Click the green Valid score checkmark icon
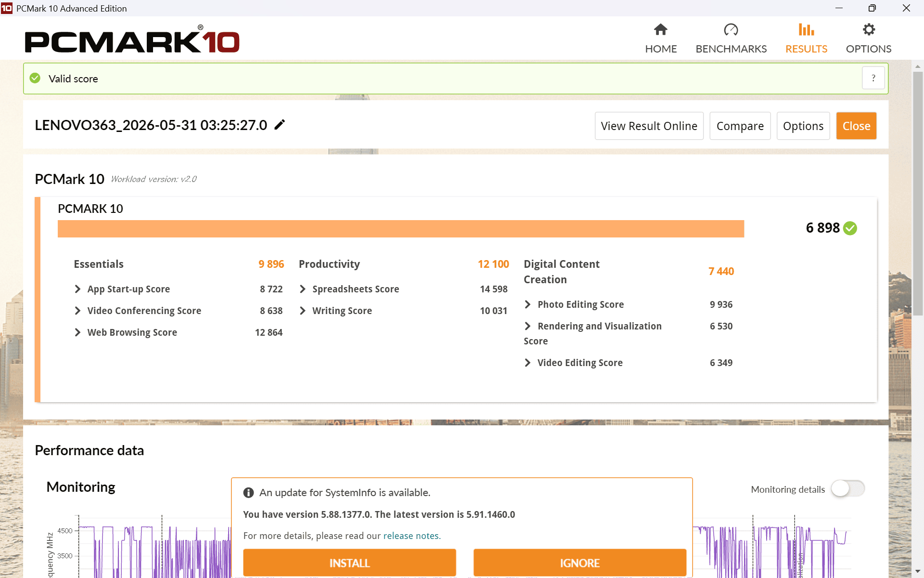Screen dimensions: 924x578 pos(35,78)
